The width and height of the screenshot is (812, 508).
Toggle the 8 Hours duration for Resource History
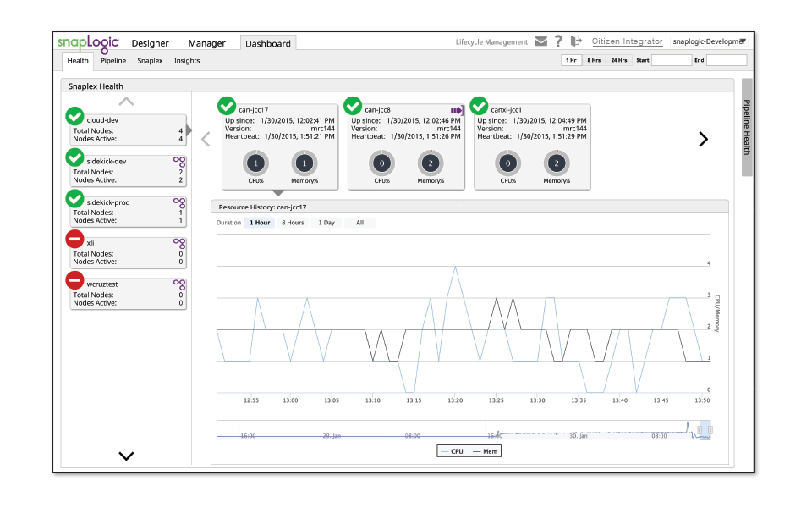(292, 222)
